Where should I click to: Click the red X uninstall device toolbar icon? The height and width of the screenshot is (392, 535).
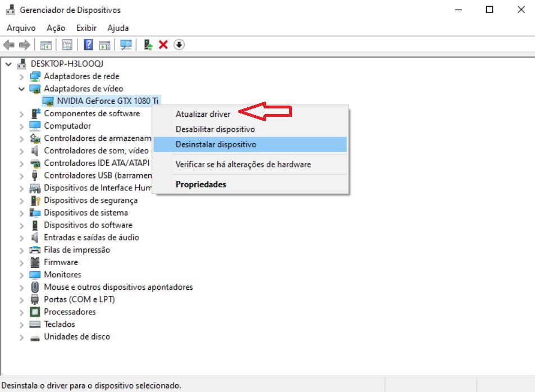[x=163, y=45]
